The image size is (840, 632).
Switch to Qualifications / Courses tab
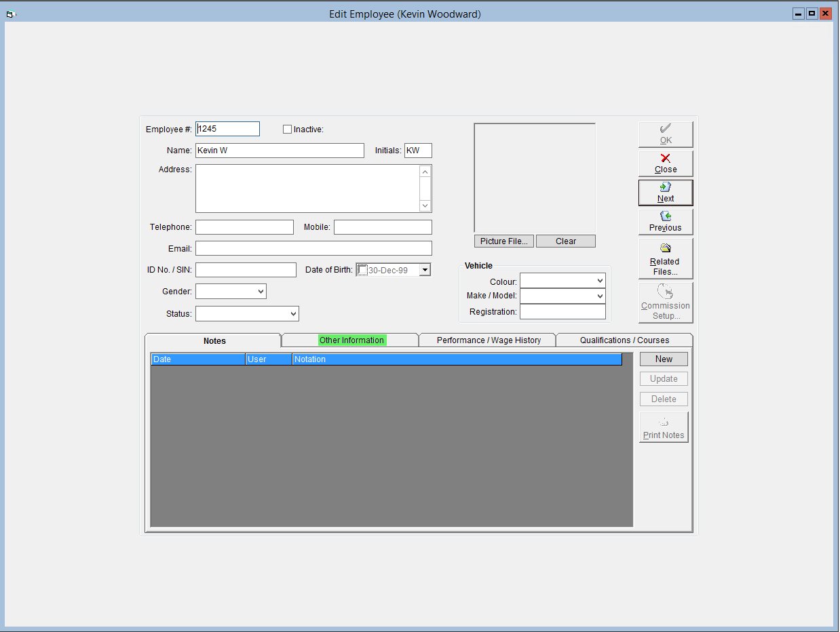coord(624,340)
